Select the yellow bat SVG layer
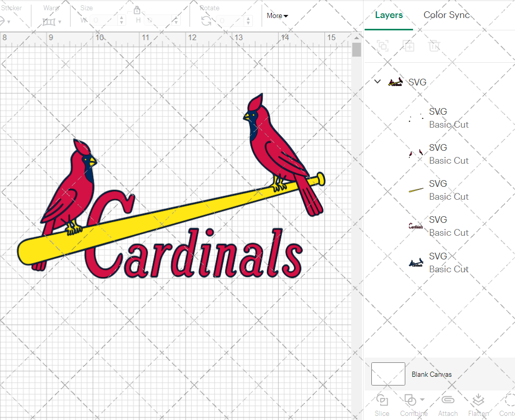The image size is (515, 420). (438, 190)
